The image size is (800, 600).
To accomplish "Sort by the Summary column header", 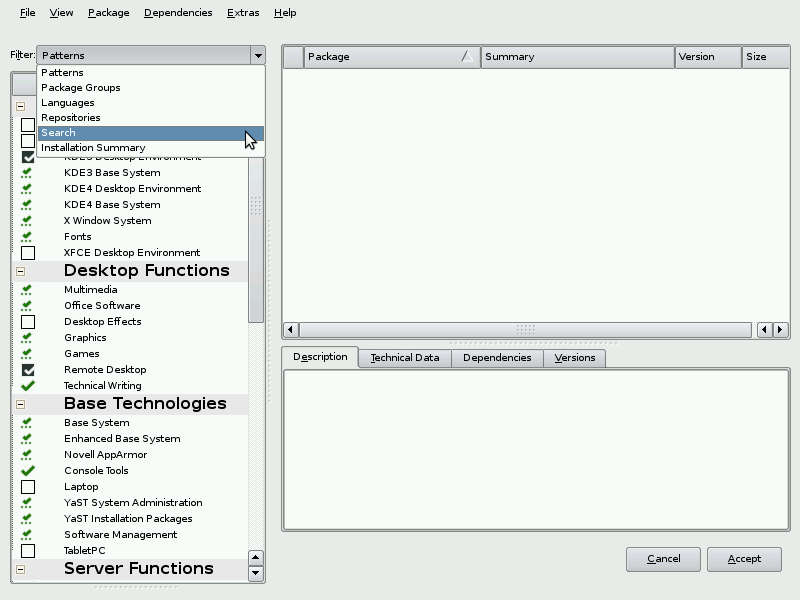I will tap(578, 57).
